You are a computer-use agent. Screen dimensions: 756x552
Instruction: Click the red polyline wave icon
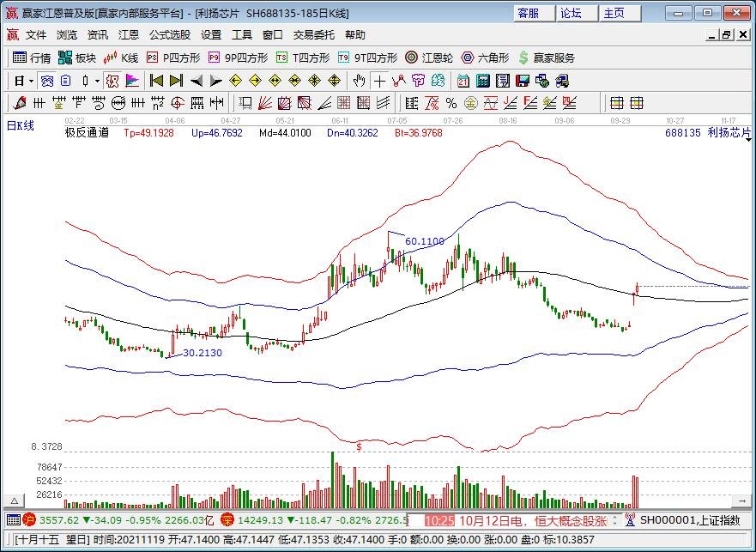[399, 81]
